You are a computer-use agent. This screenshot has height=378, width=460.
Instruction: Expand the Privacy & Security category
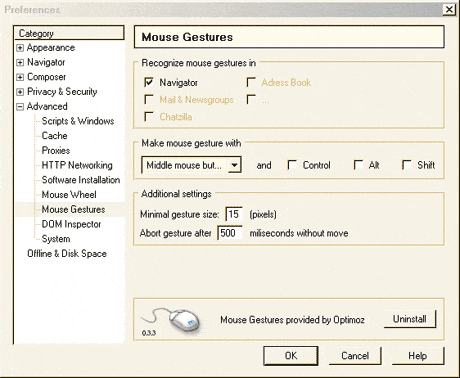20,92
